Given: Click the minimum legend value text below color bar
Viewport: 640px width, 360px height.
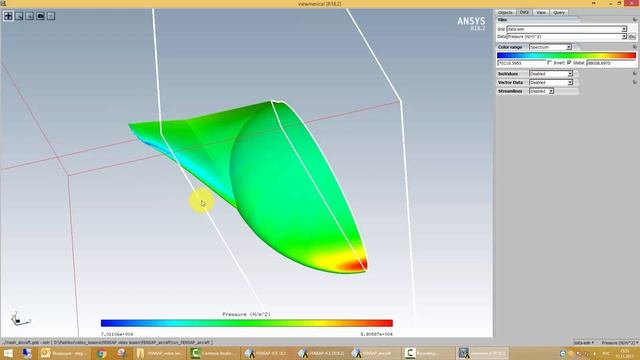Looking at the screenshot, I should coord(117,334).
